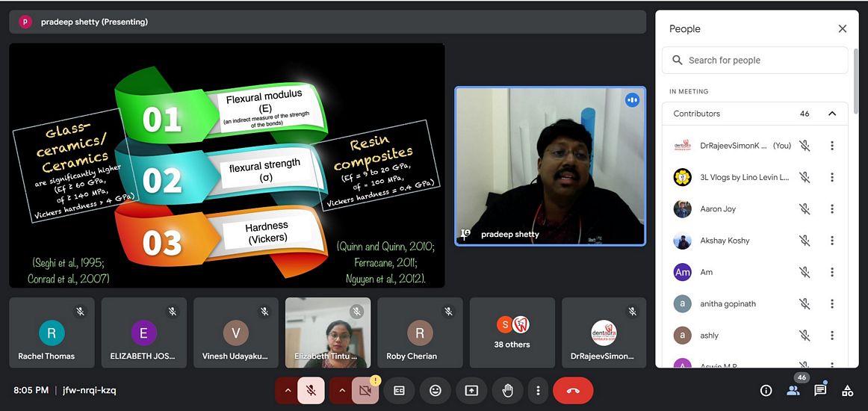Click the ashly avatar
Image resolution: width=868 pixels, height=411 pixels.
tap(683, 335)
